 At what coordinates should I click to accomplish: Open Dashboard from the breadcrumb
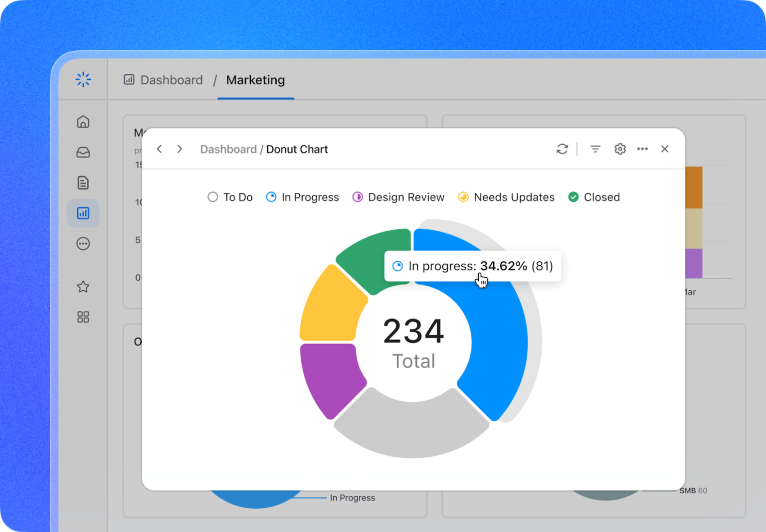coord(171,80)
